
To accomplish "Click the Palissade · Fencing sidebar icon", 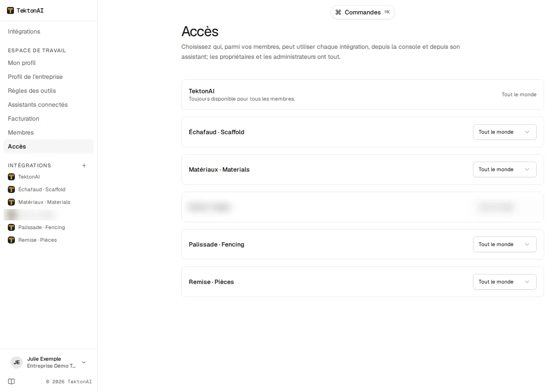I will tap(11, 227).
